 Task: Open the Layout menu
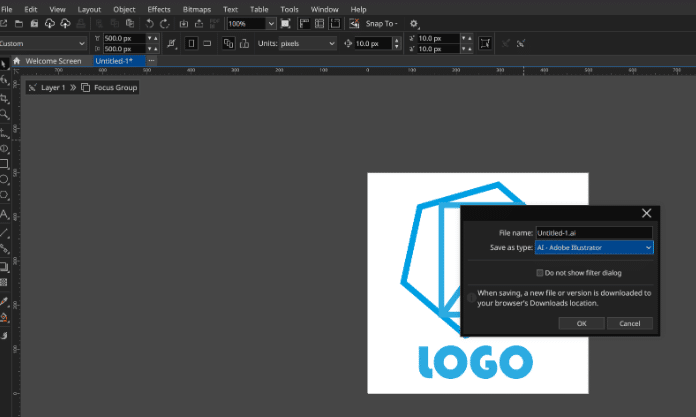89,9
